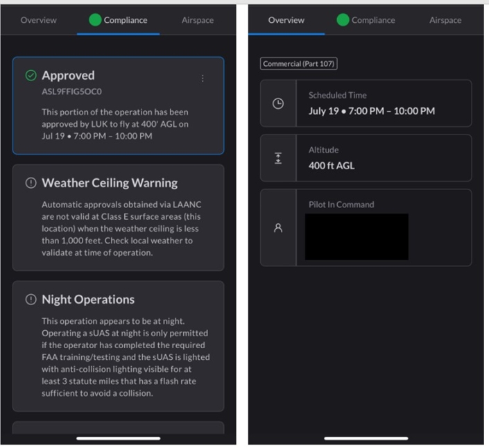Screen dimensions: 489x448
Task: Click the Night Operations alert icon
Action: (x=31, y=300)
